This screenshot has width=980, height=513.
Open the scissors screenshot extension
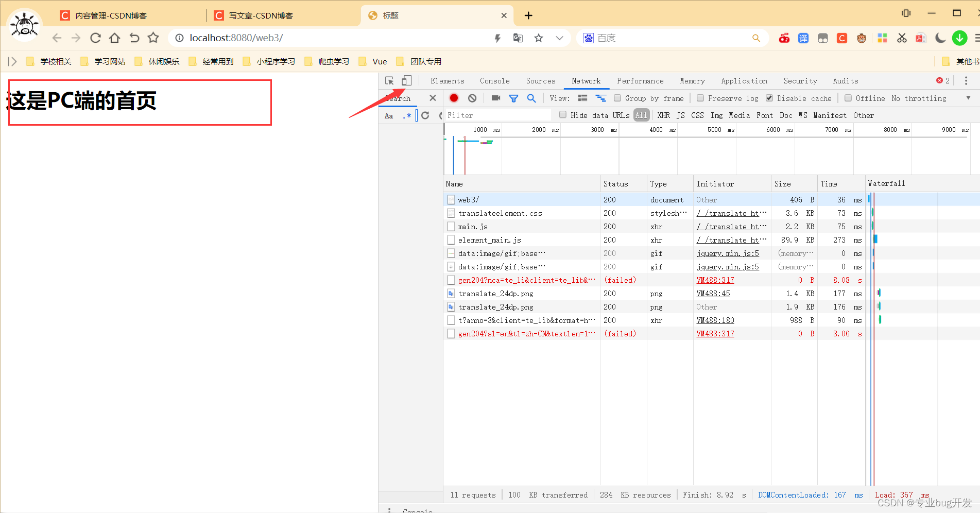click(902, 38)
